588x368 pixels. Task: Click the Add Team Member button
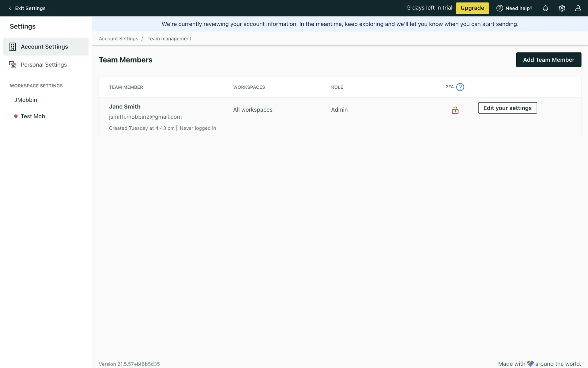click(x=548, y=60)
